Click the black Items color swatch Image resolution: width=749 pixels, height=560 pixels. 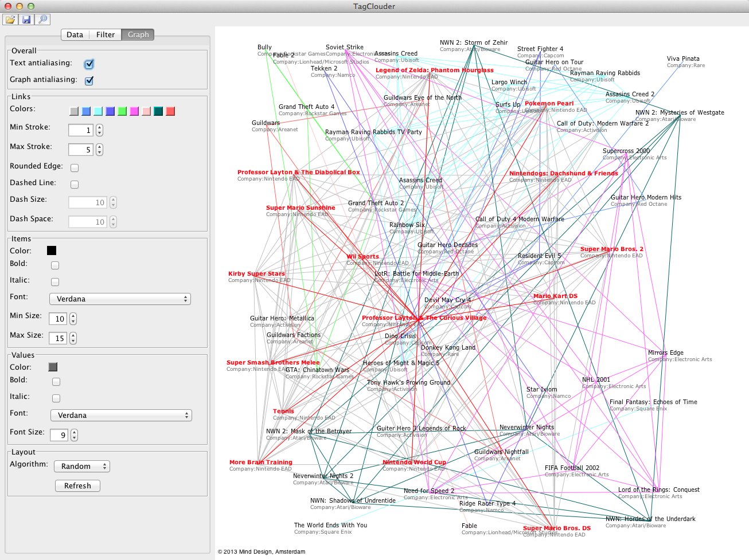click(x=52, y=250)
